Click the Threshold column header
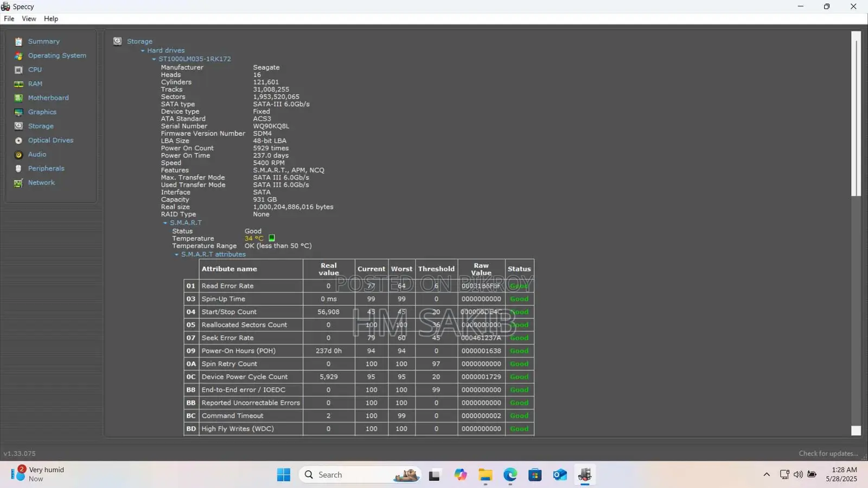 [x=436, y=269]
